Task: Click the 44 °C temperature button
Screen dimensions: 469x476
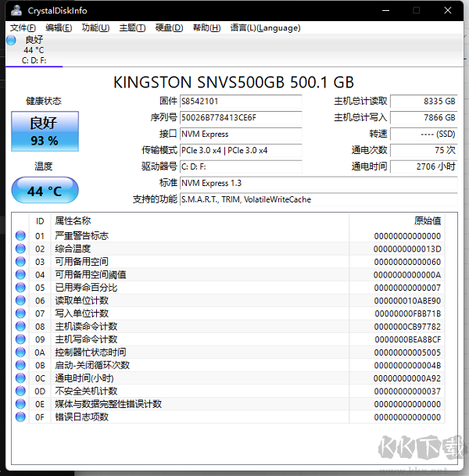Action: [45, 191]
